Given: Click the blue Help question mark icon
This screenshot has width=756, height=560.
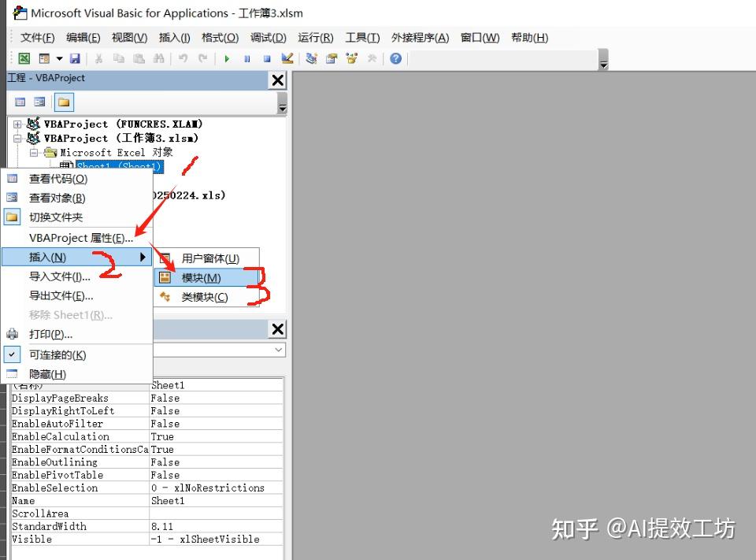Looking at the screenshot, I should pos(396,58).
